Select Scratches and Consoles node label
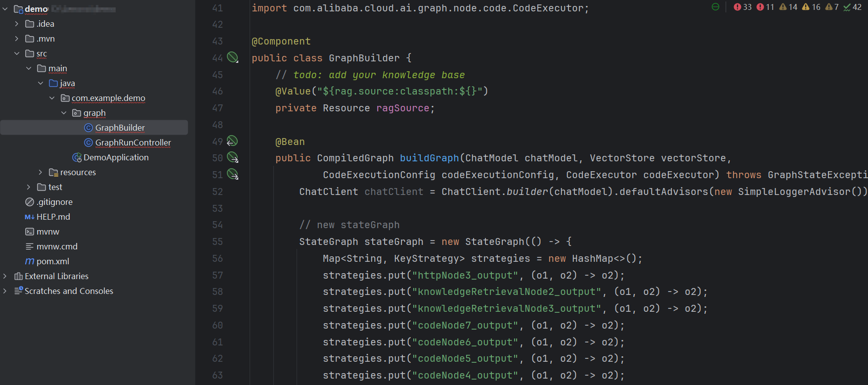Image resolution: width=868 pixels, height=385 pixels. (69, 291)
